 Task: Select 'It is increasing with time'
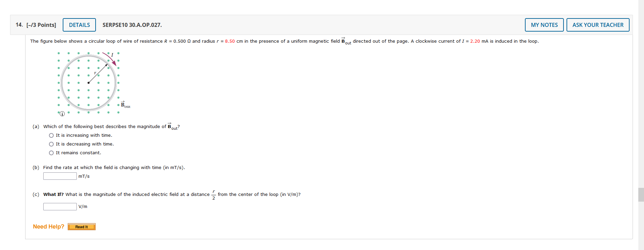[51, 135]
